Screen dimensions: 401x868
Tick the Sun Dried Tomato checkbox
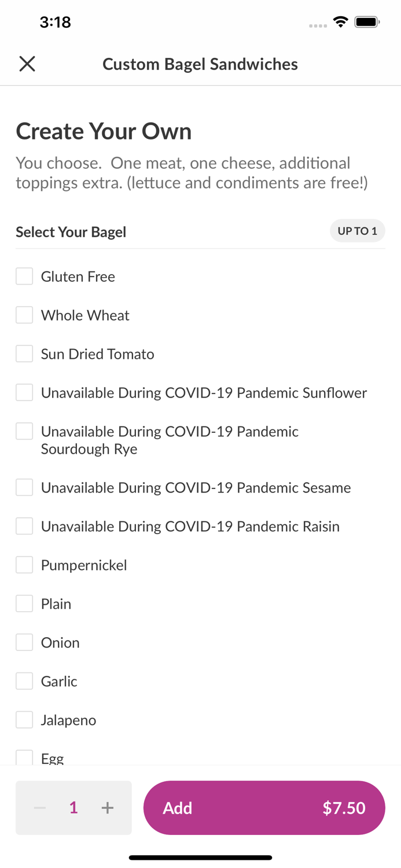pos(24,354)
